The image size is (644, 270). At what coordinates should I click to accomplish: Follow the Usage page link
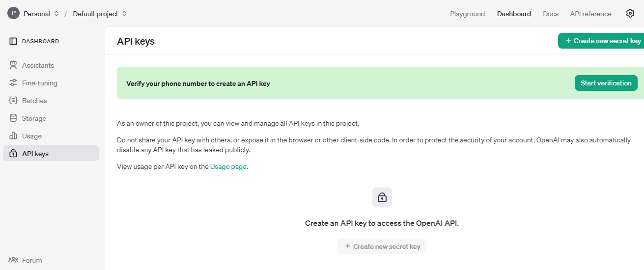click(228, 166)
